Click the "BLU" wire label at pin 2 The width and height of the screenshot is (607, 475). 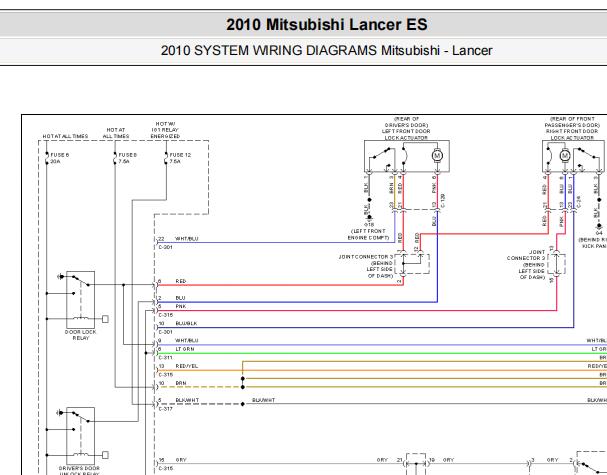(x=180, y=298)
